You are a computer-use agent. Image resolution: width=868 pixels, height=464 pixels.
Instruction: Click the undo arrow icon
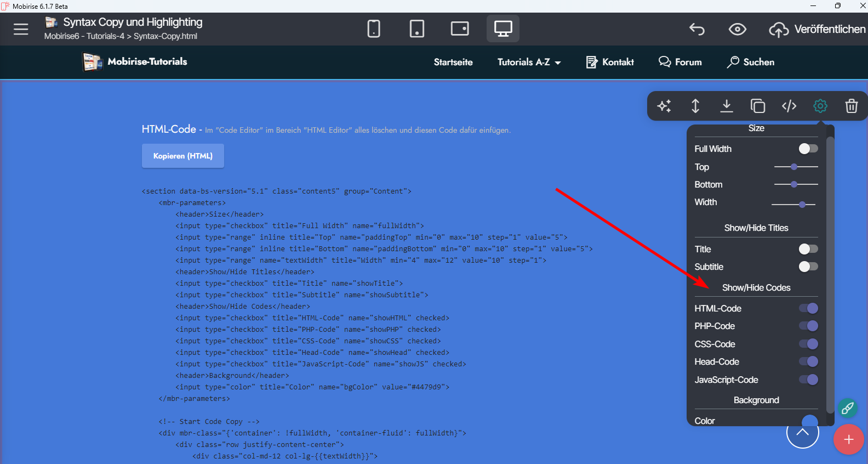tap(697, 29)
